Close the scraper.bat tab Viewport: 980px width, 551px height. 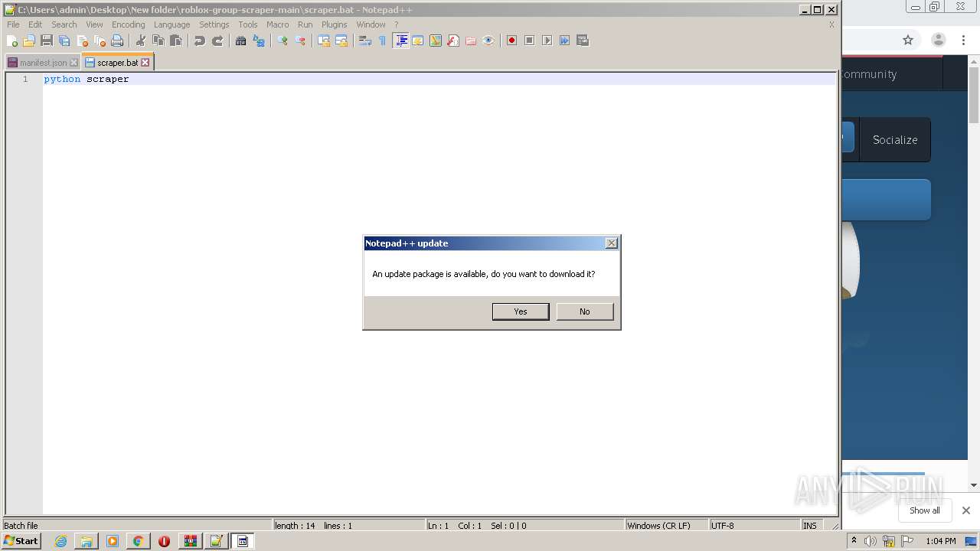[x=145, y=63]
